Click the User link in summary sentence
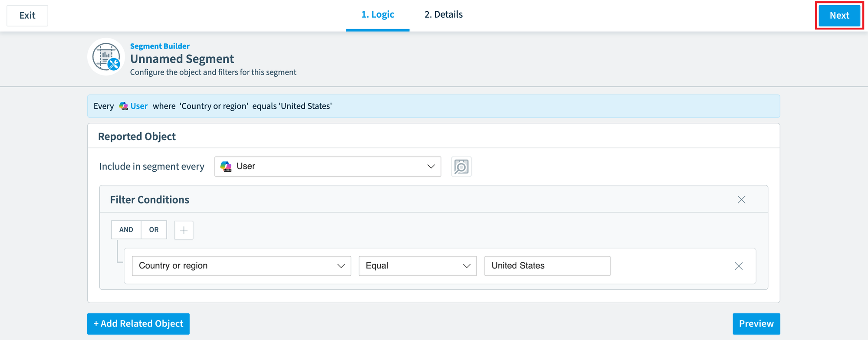Viewport: 868px width, 340px height. pos(139,106)
